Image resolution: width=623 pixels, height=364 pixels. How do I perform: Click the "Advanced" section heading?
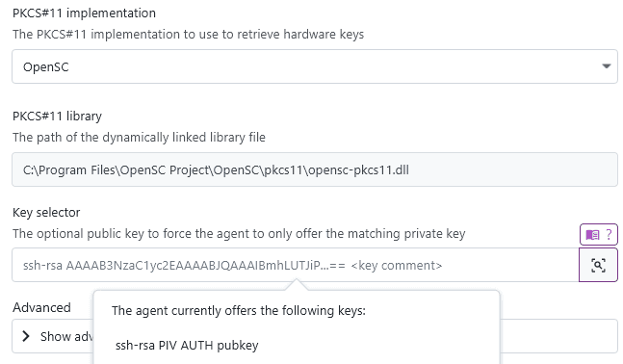click(x=41, y=307)
